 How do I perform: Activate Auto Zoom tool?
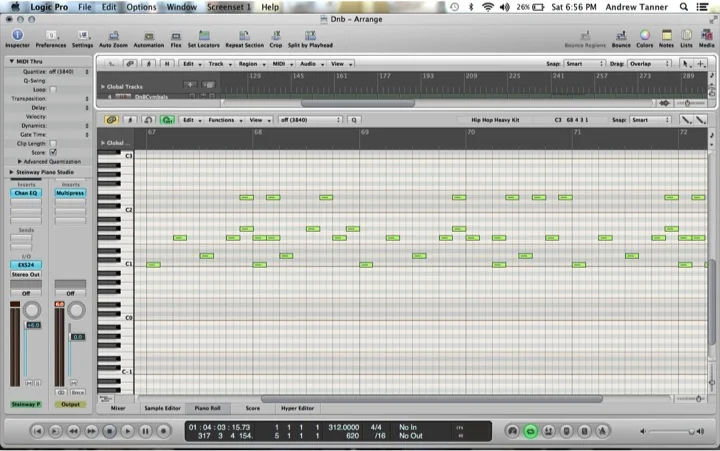pos(113,39)
